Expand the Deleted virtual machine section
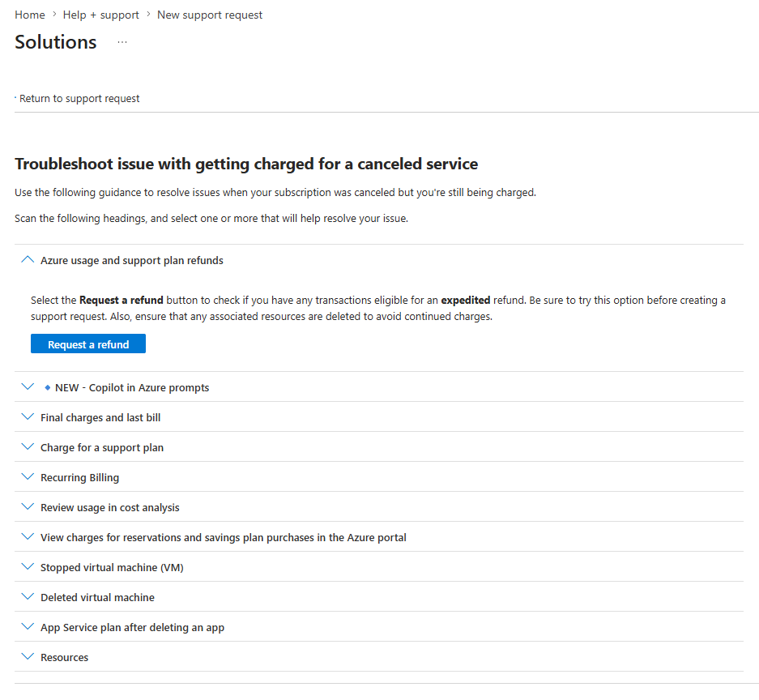Screen dimensions: 759x700 379,597
